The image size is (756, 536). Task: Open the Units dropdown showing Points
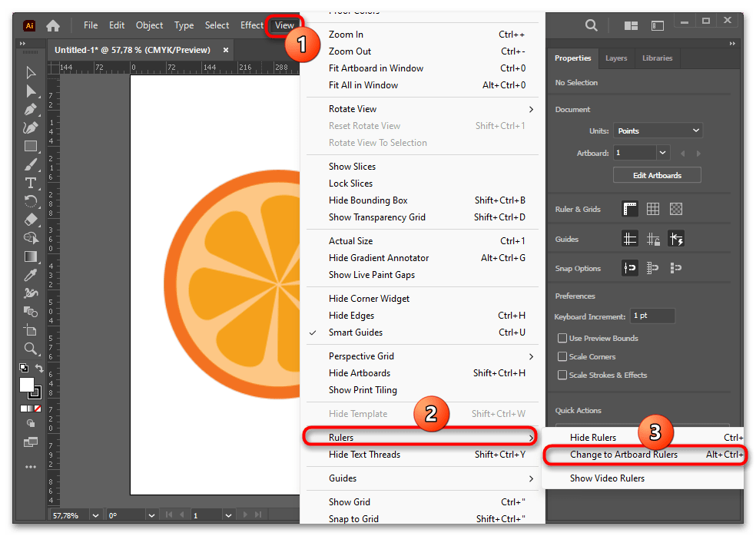tap(658, 131)
